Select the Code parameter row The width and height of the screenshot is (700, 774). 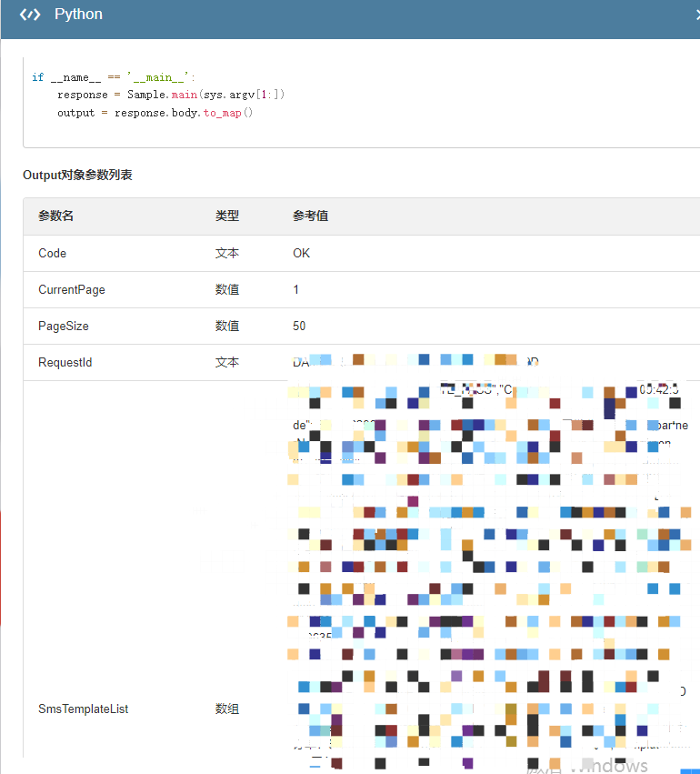(x=53, y=253)
